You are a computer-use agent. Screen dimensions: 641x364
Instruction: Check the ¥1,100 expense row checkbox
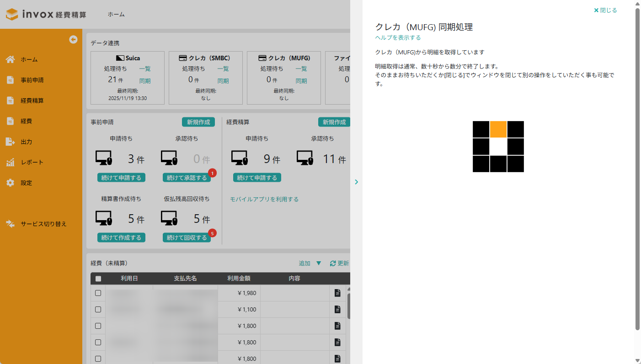coord(98,309)
